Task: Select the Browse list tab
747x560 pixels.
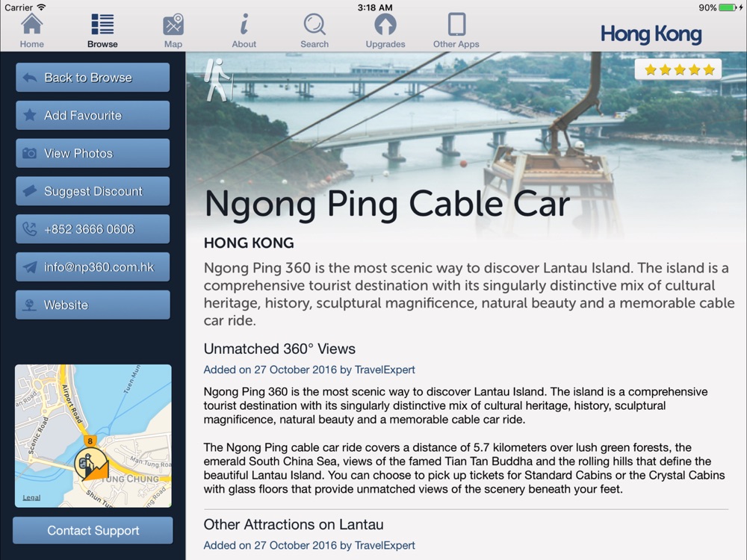Action: coord(102,31)
